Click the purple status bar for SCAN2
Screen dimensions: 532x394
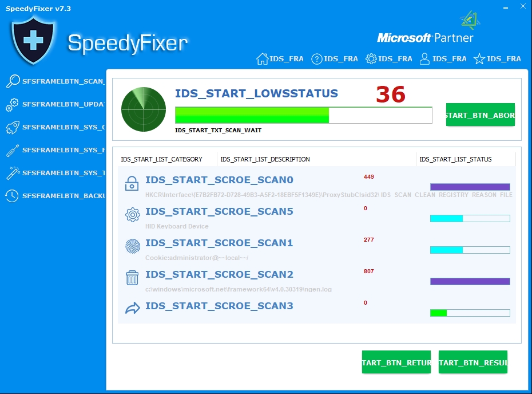[470, 281]
